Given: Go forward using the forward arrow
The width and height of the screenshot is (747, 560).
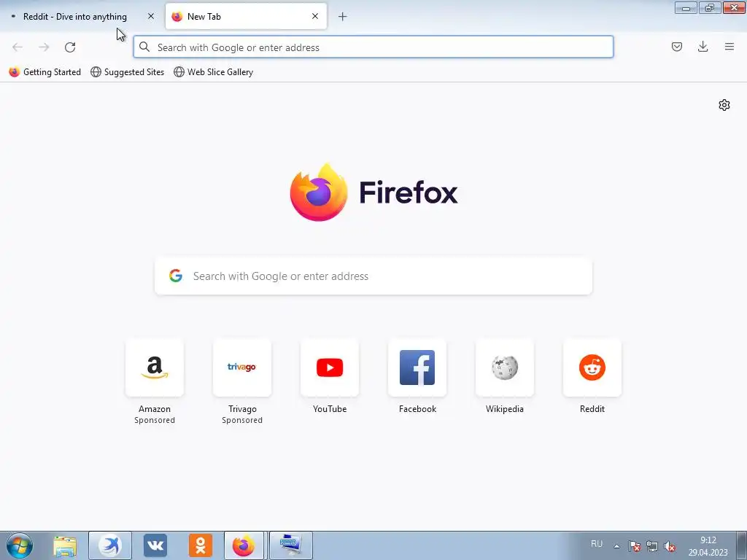Looking at the screenshot, I should point(44,47).
